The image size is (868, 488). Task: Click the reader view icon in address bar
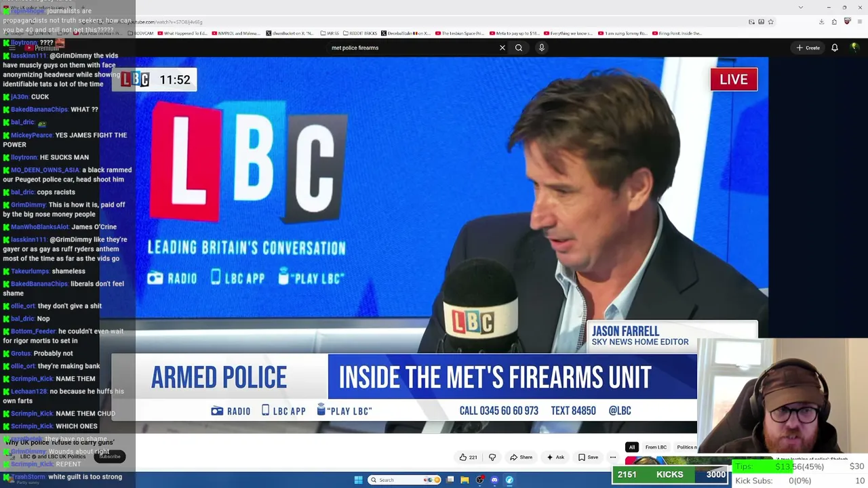coord(751,22)
